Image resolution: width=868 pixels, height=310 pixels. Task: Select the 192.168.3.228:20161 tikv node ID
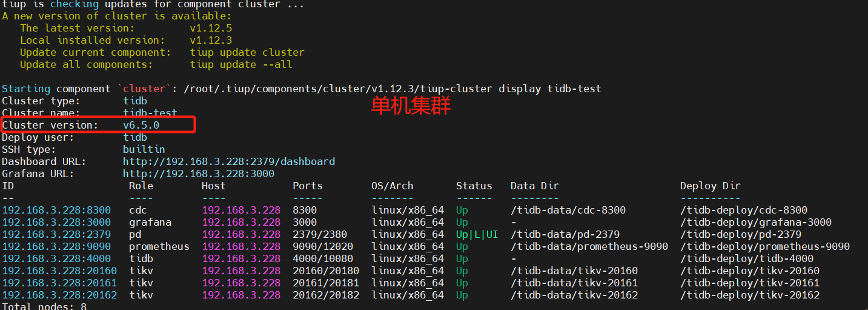(59, 283)
